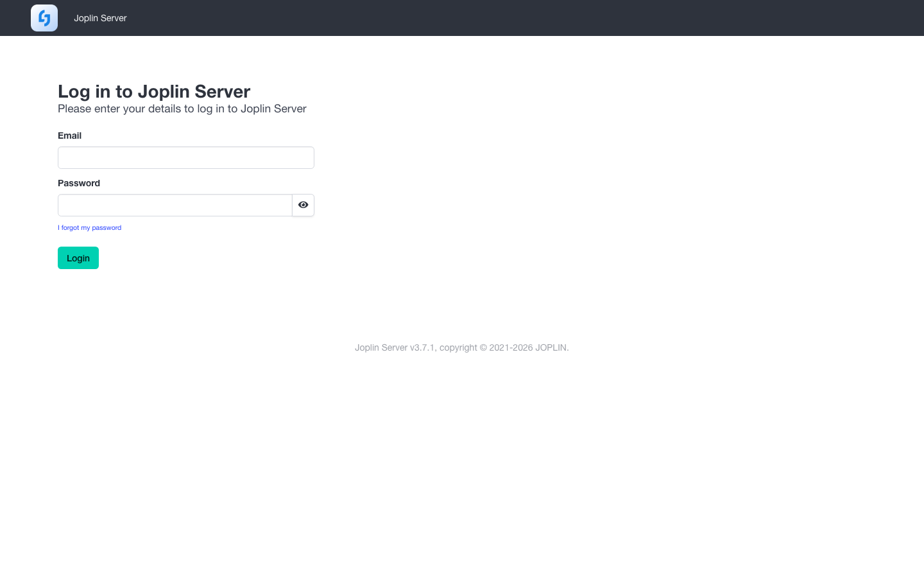Click the Joplin Server v3.7.1 copyright footer

462,347
